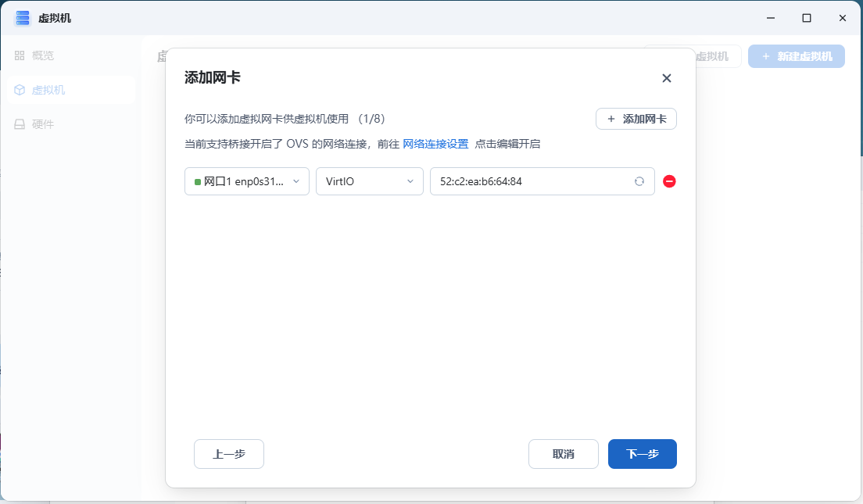Expand the VirtIO adapter model dropdown
This screenshot has width=863, height=504.
(x=369, y=181)
